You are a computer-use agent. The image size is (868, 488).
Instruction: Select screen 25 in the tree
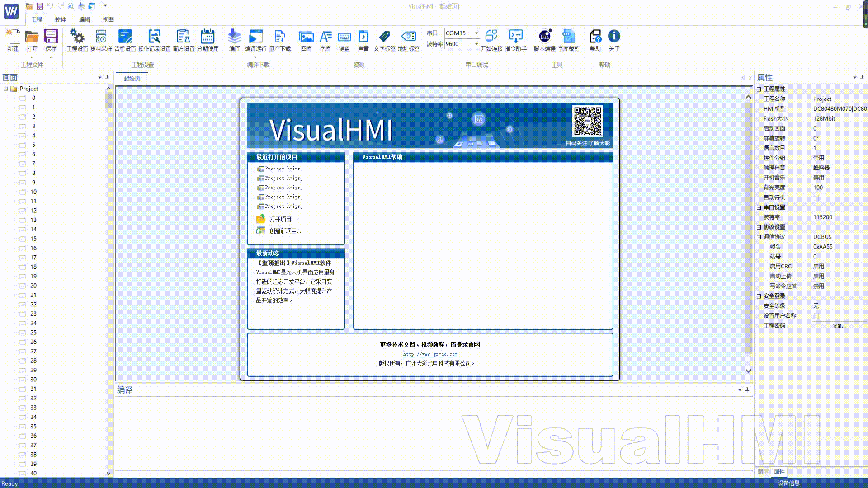(33, 333)
